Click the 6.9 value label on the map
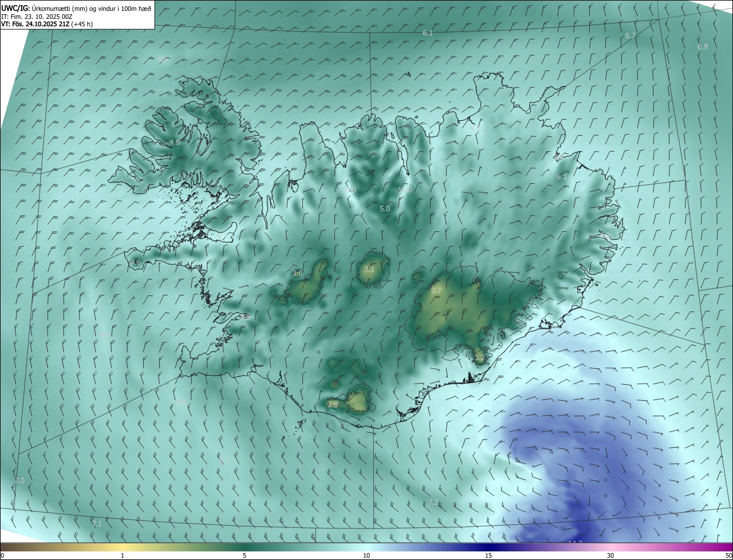 click(x=703, y=46)
